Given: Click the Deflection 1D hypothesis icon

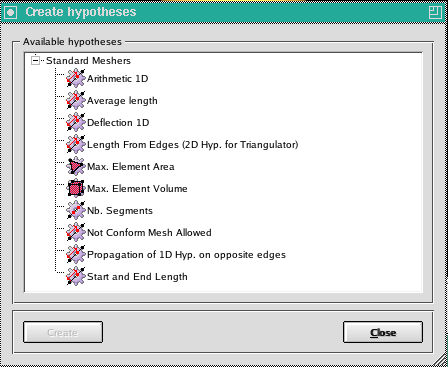Looking at the screenshot, I should pos(76,122).
